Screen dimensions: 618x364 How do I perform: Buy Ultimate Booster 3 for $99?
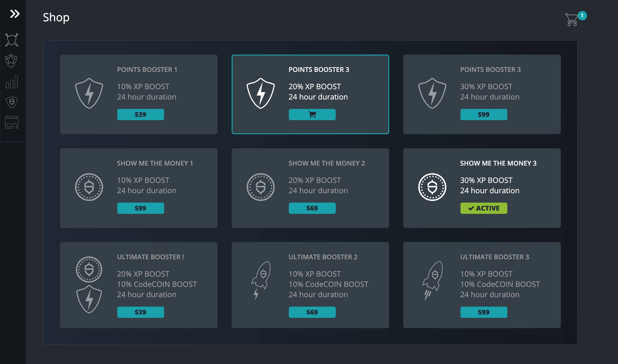[483, 312]
